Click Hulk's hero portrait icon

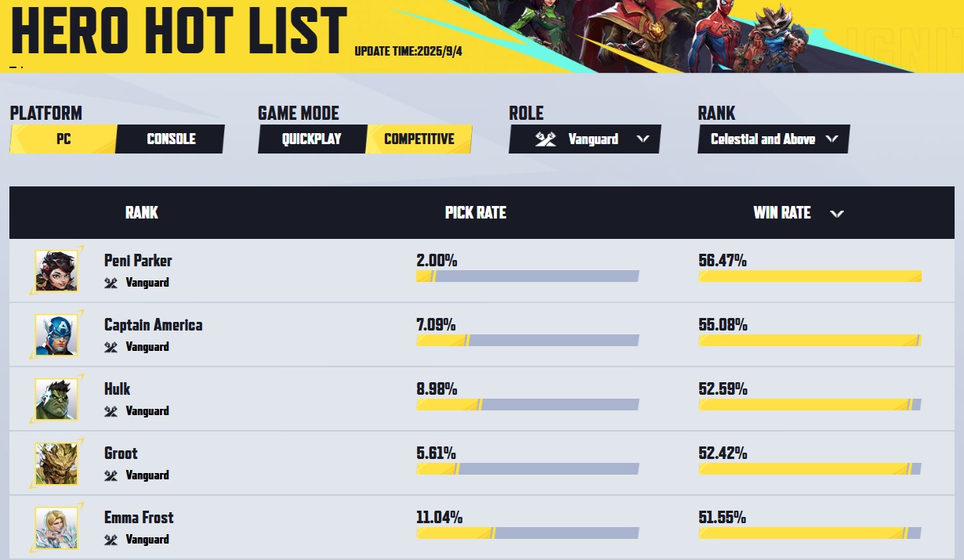click(56, 399)
